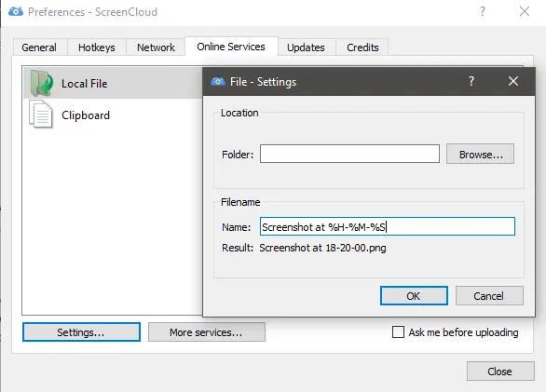The image size is (546, 392).
Task: Click the Local File folder icon
Action: pos(41,83)
